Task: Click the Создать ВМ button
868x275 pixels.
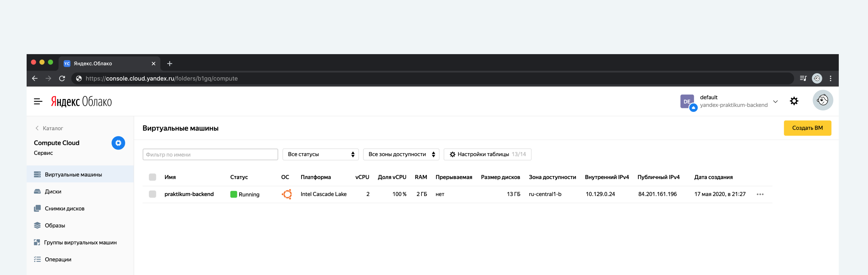Action: pyautogui.click(x=807, y=128)
